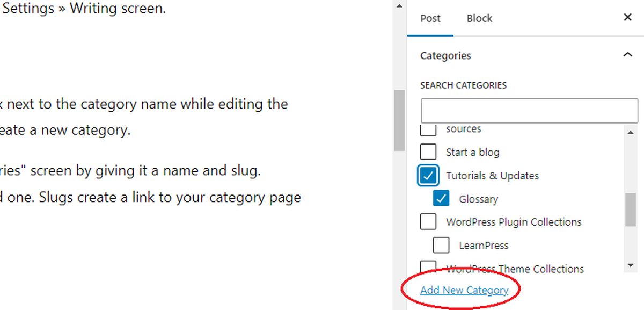This screenshot has height=310, width=644.
Task: Close the post settings sidebar
Action: click(627, 17)
